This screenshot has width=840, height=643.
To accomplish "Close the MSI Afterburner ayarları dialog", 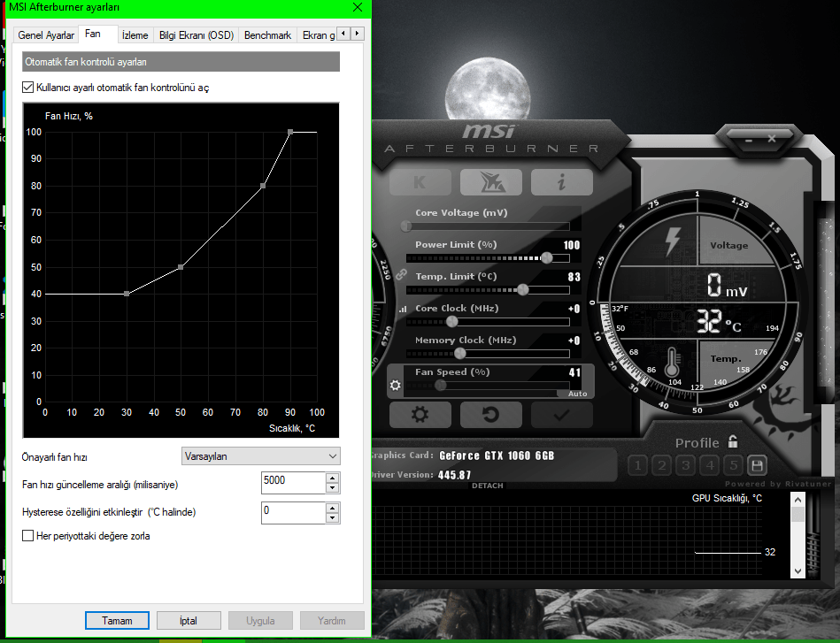I will [x=358, y=7].
